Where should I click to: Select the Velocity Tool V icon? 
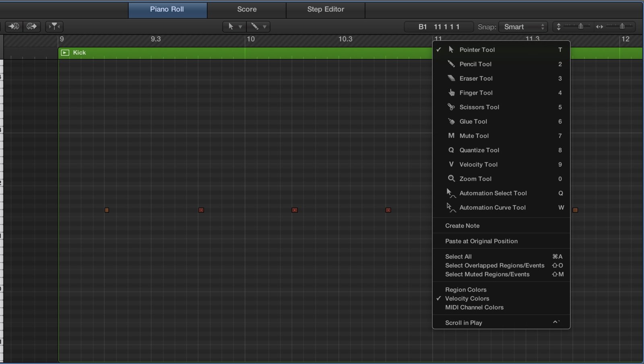click(451, 164)
